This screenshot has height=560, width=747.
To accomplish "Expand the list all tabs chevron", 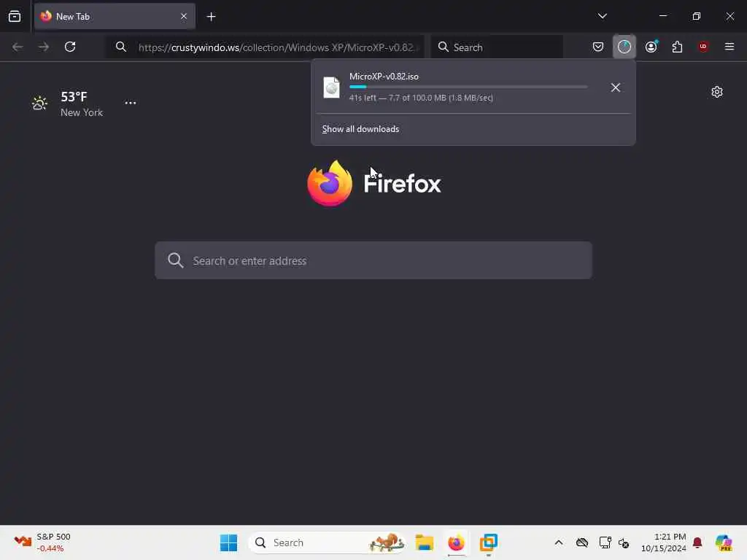I will (602, 16).
